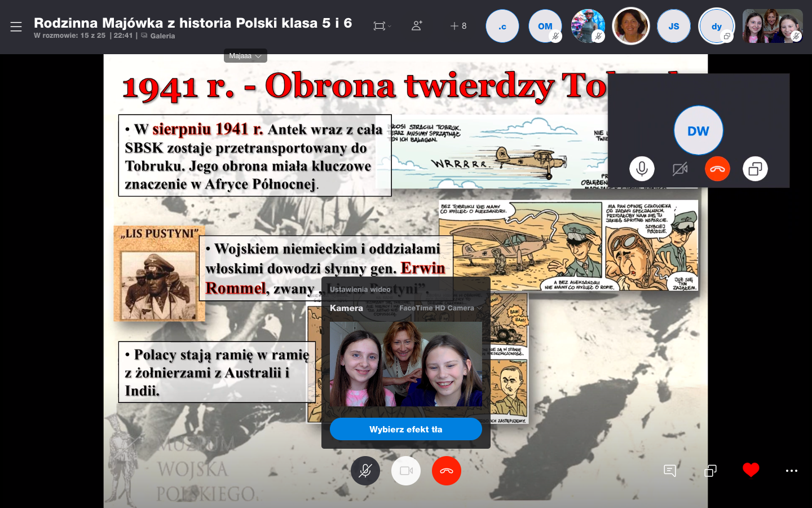Image resolution: width=812 pixels, height=508 pixels.
Task: Click pop-out icon in DW panel
Action: click(x=755, y=169)
